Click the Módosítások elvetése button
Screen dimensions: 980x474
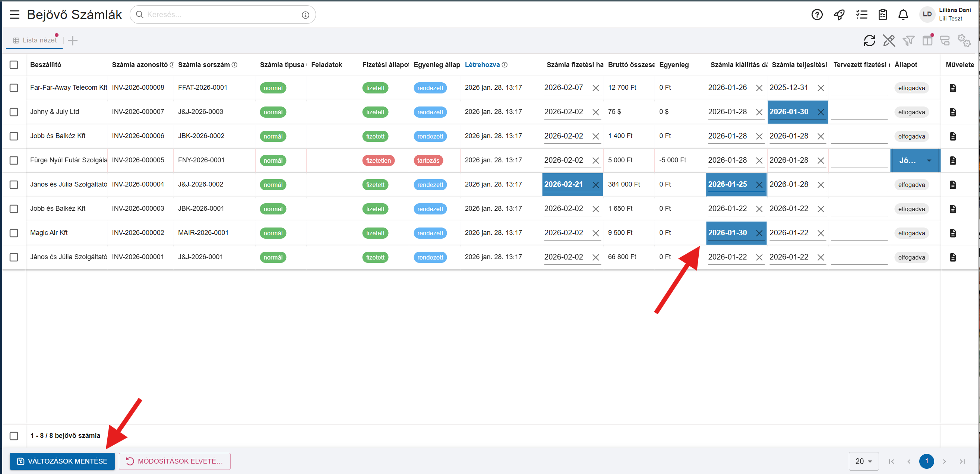[x=175, y=461]
